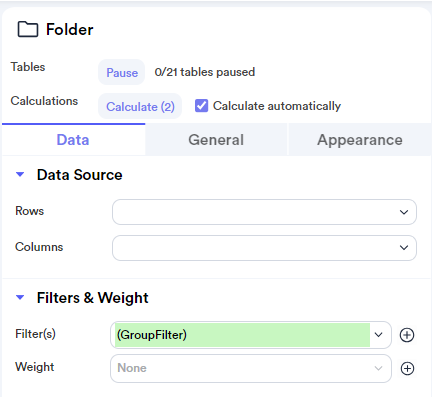Switch to the General tab
Image resolution: width=432 pixels, height=397 pixels.
(216, 140)
